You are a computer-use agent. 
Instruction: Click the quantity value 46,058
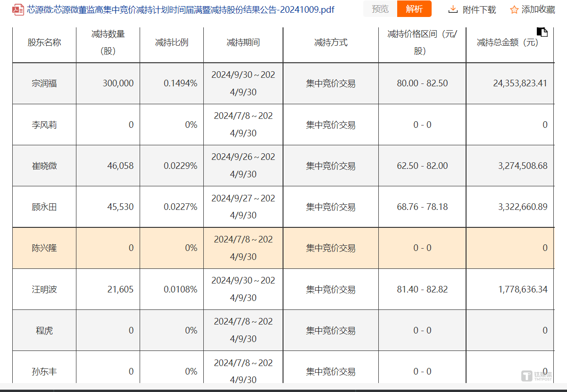click(x=120, y=166)
